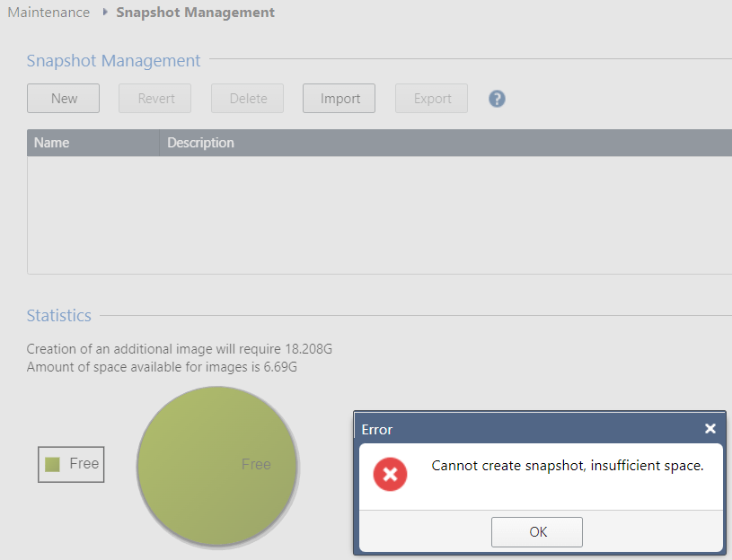Select the Snapshot Management breadcrumb item
This screenshot has height=560, width=732.
[x=195, y=13]
